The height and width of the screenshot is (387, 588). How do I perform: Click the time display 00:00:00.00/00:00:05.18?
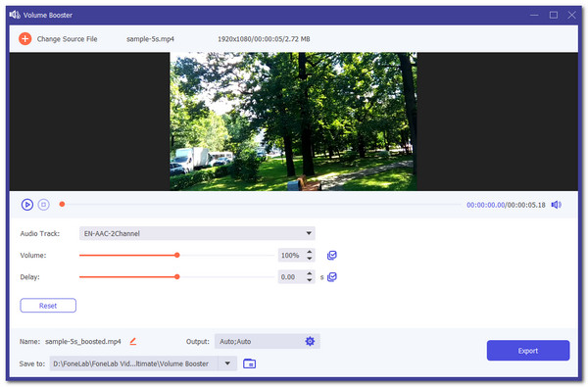506,205
